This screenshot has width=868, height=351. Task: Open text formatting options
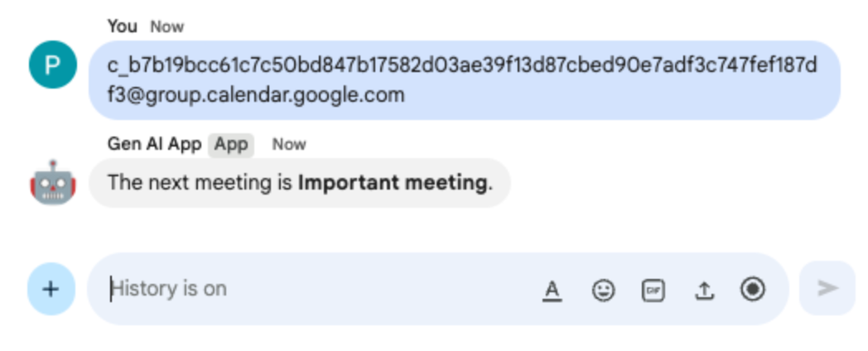(552, 290)
